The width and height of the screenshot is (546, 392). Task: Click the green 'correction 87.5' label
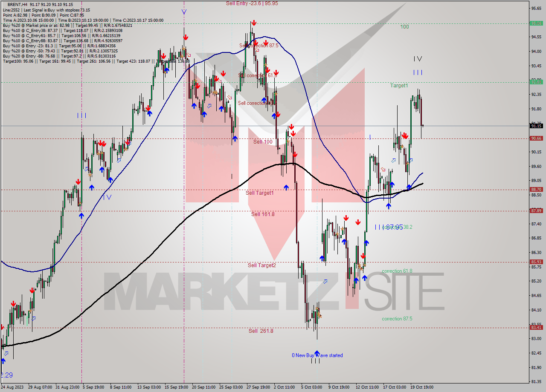(x=397, y=319)
